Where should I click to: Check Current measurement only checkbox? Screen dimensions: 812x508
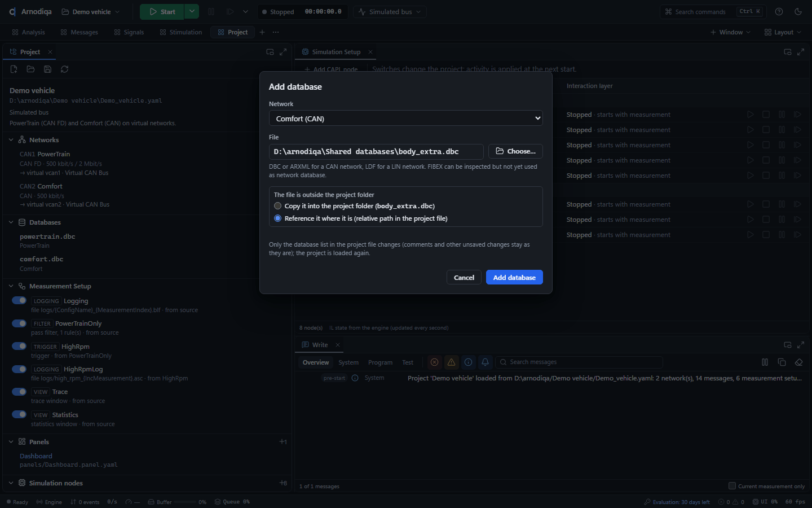(x=732, y=486)
